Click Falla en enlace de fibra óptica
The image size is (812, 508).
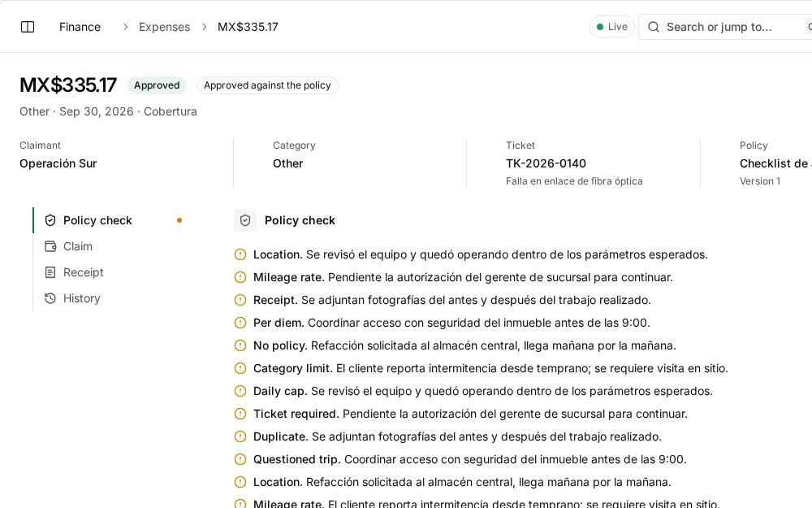point(574,181)
